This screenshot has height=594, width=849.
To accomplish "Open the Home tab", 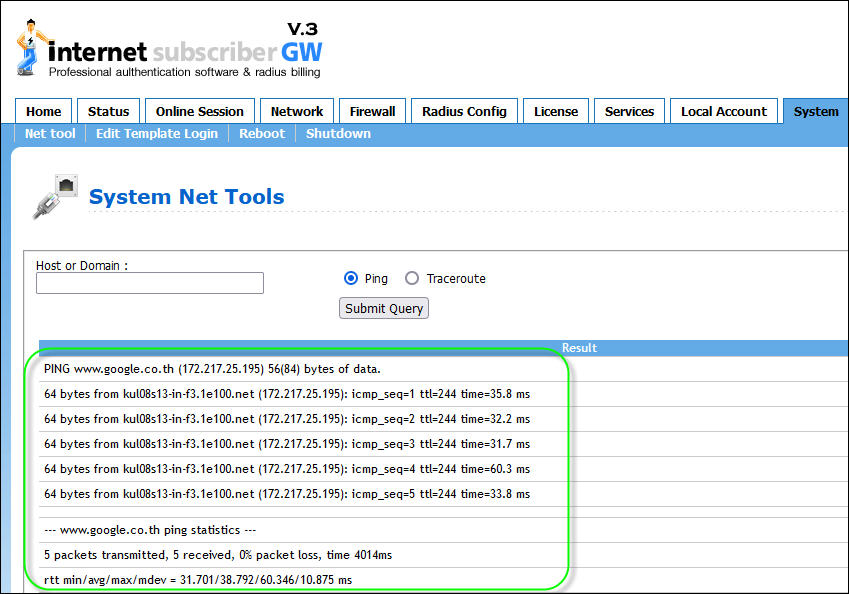I will pos(43,112).
